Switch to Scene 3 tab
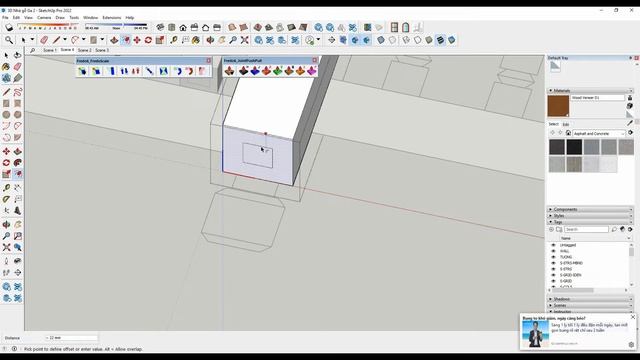This screenshot has width=640, height=360. coord(102,50)
